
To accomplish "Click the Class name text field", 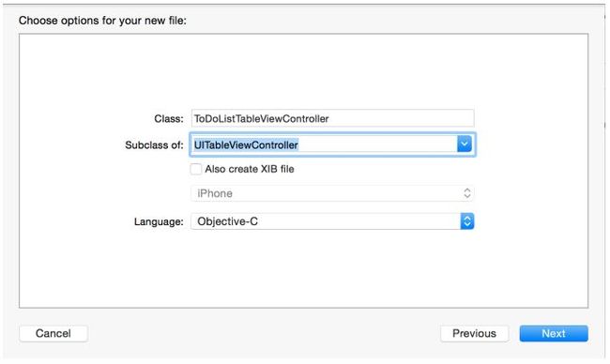I will point(332,118).
